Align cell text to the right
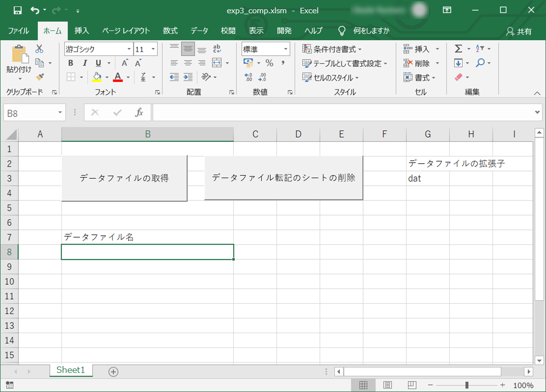 tap(202, 63)
